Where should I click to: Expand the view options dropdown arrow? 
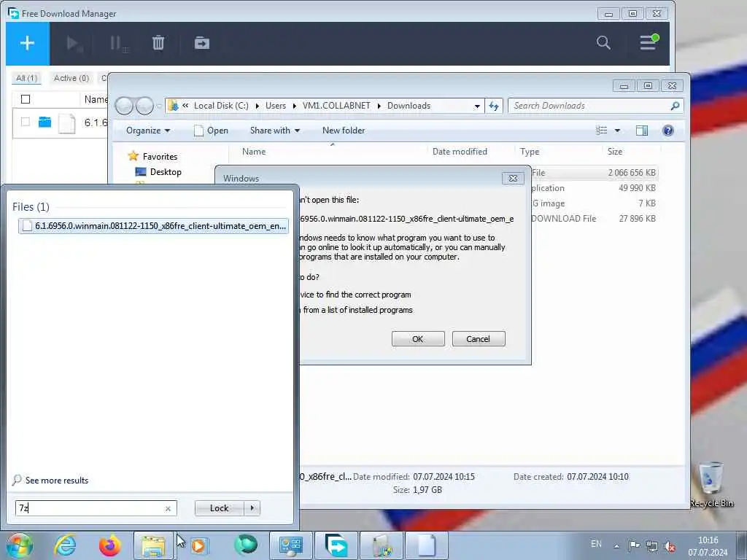617,131
